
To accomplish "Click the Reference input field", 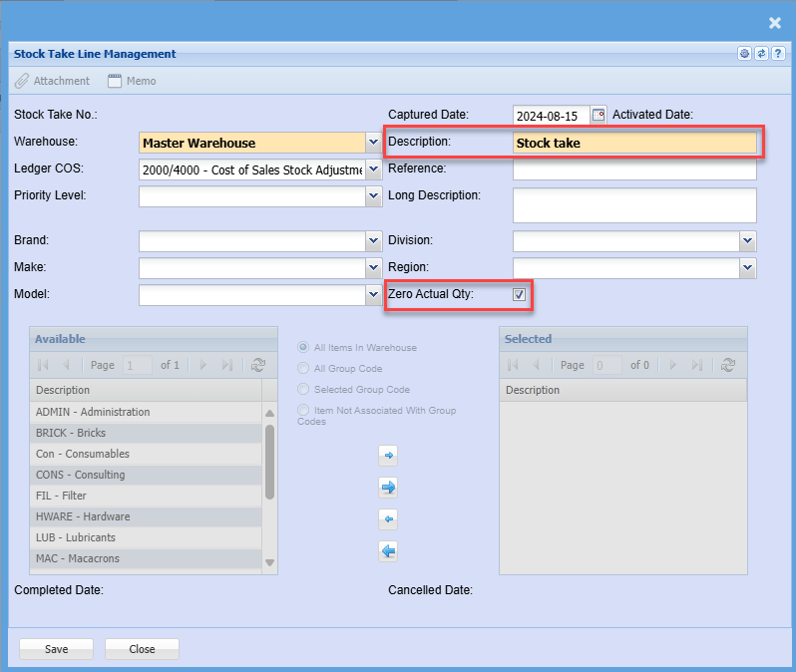I will (633, 169).
